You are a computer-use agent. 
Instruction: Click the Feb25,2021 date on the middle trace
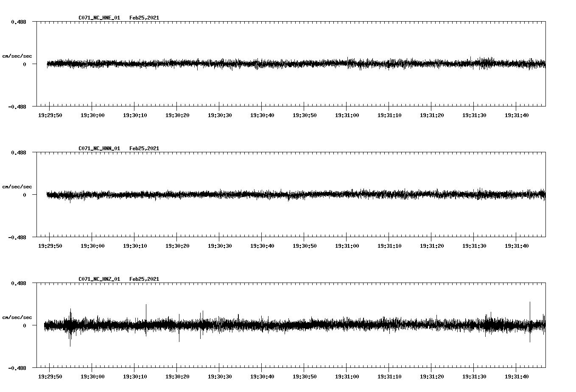click(144, 148)
